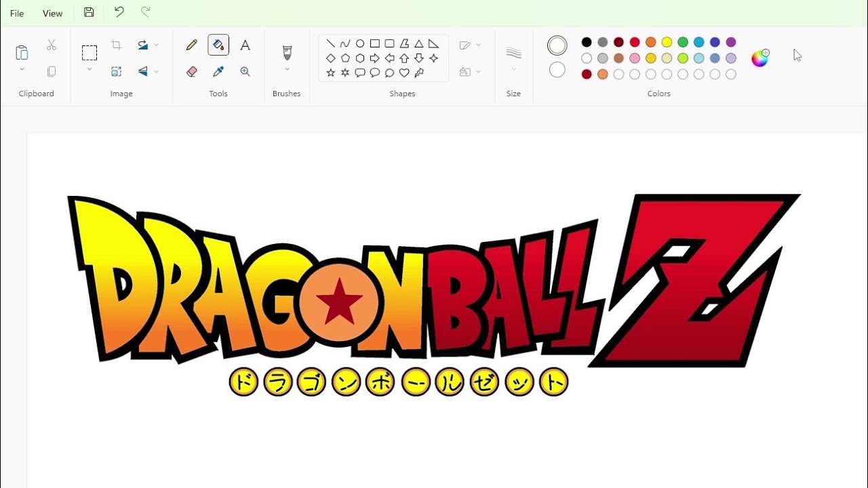Click the Resize and skew icon
The image size is (868, 488).
[x=116, y=71]
